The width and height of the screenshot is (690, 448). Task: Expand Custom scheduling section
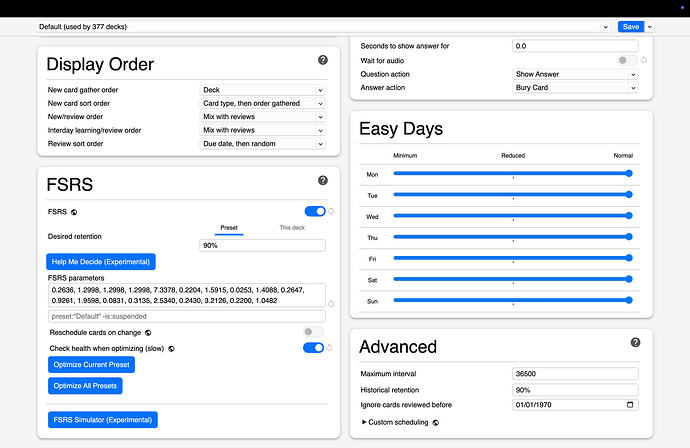pos(395,422)
